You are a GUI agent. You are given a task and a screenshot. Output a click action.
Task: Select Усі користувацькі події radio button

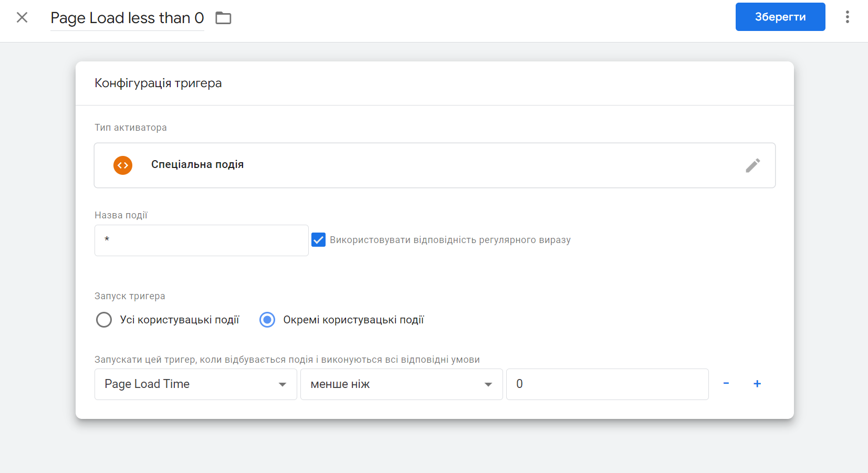click(x=104, y=319)
